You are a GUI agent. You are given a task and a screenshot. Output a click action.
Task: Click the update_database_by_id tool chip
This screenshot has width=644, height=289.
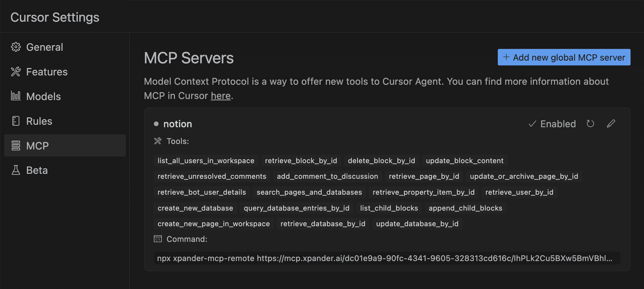[x=417, y=224]
